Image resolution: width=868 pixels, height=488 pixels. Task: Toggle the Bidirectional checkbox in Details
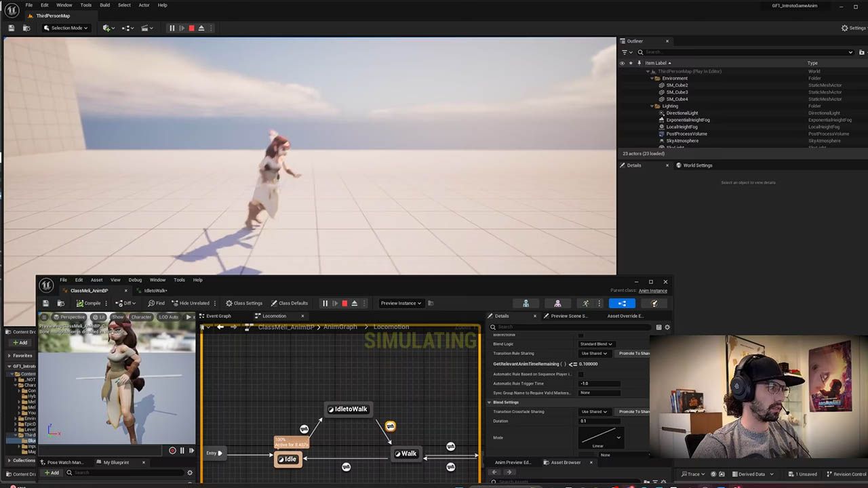pyautogui.click(x=580, y=335)
